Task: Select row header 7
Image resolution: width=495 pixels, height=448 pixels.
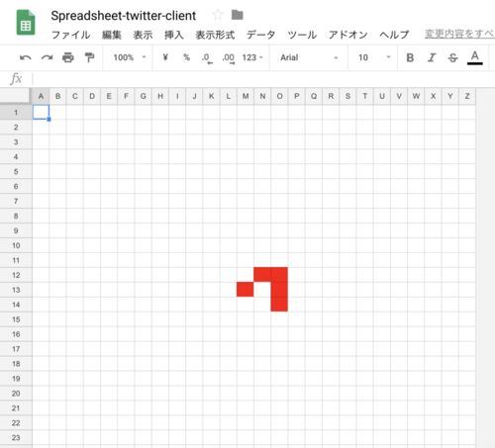Action: pyautogui.click(x=16, y=201)
